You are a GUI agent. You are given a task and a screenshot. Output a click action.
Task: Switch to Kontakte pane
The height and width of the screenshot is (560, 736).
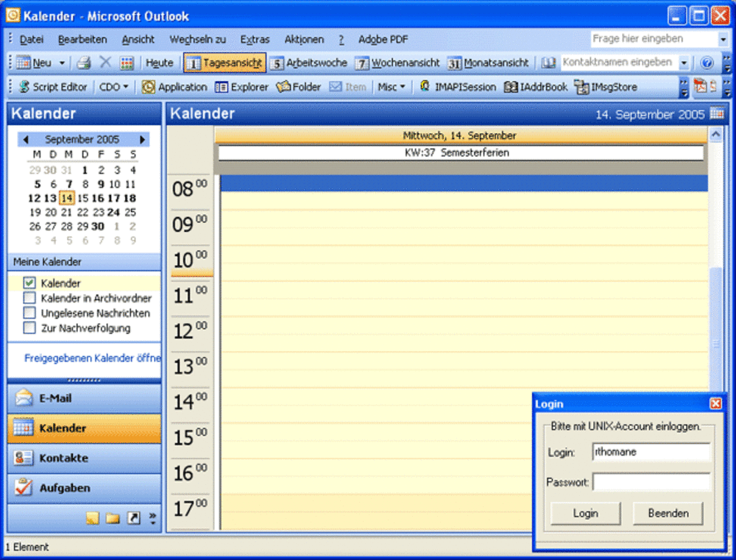pyautogui.click(x=85, y=458)
